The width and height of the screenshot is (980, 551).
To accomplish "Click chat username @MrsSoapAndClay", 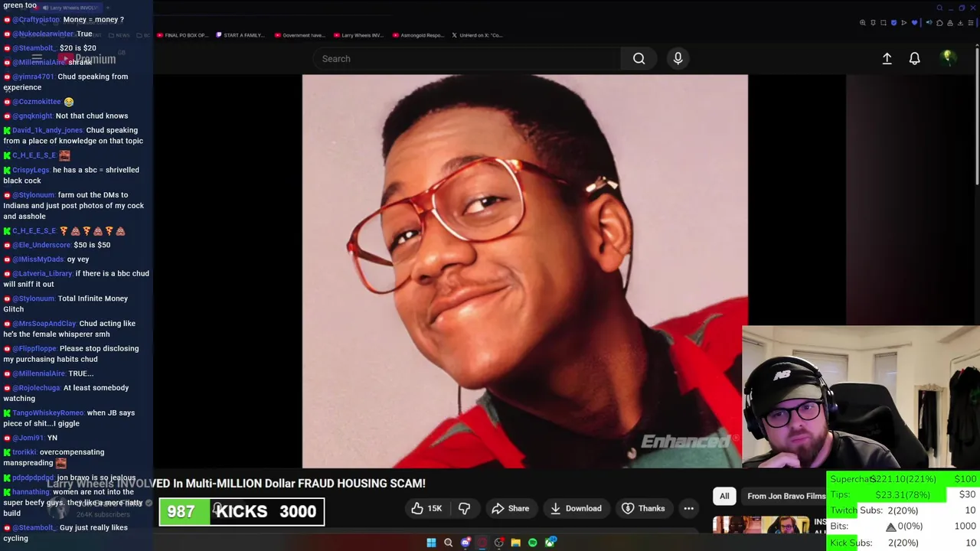I will pyautogui.click(x=44, y=323).
